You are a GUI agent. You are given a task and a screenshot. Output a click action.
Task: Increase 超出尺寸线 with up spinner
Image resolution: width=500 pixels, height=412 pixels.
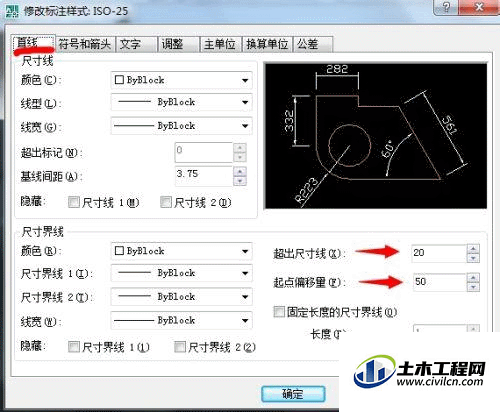tap(473, 249)
